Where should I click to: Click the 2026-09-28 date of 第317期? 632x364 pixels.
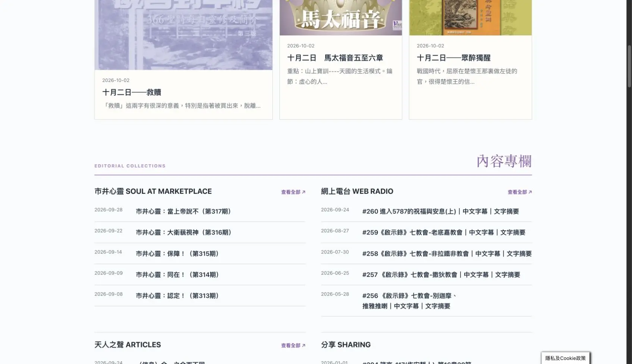tap(108, 210)
